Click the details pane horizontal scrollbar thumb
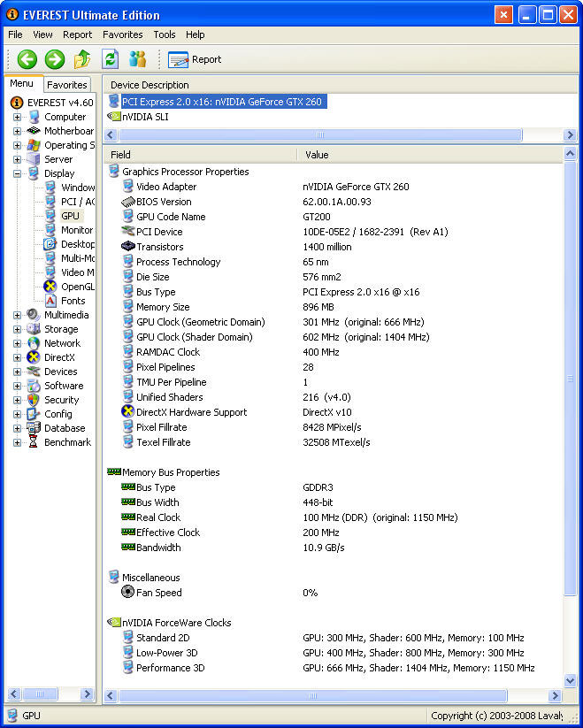 click(x=312, y=695)
